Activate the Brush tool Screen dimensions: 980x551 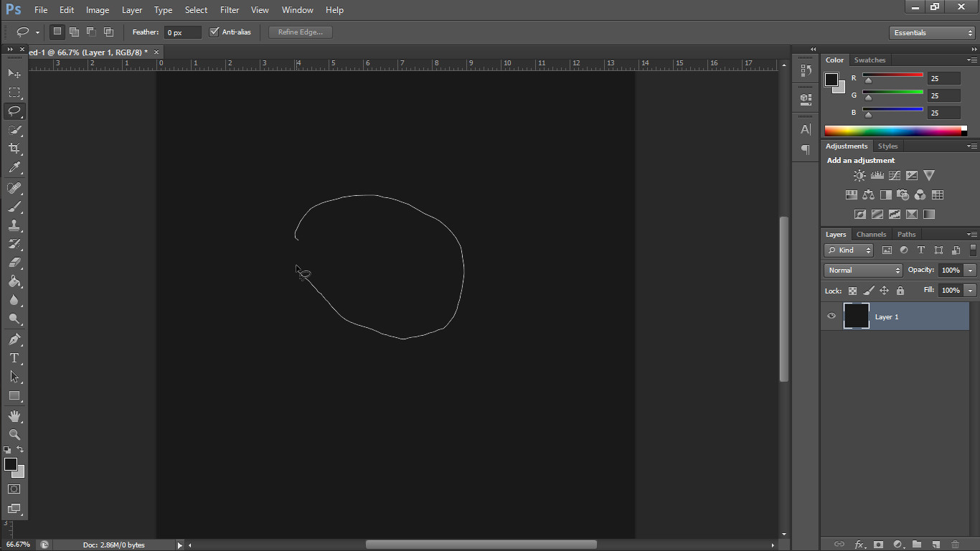tap(14, 207)
